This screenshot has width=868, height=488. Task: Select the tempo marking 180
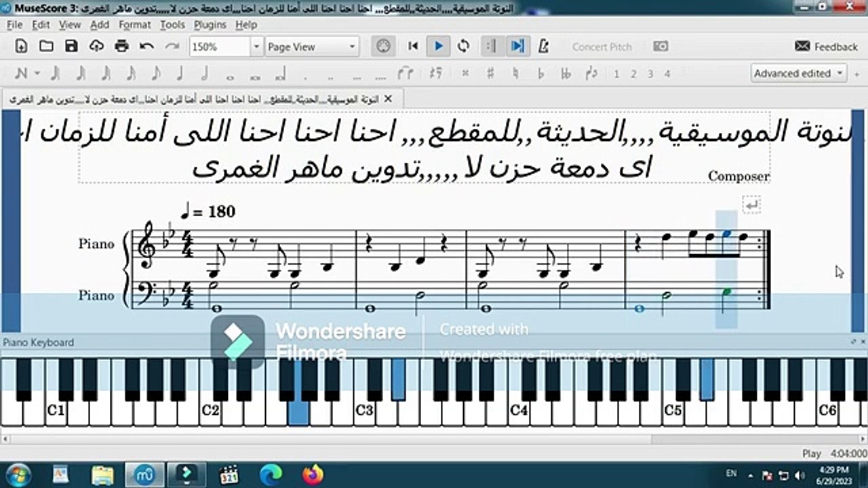point(208,211)
